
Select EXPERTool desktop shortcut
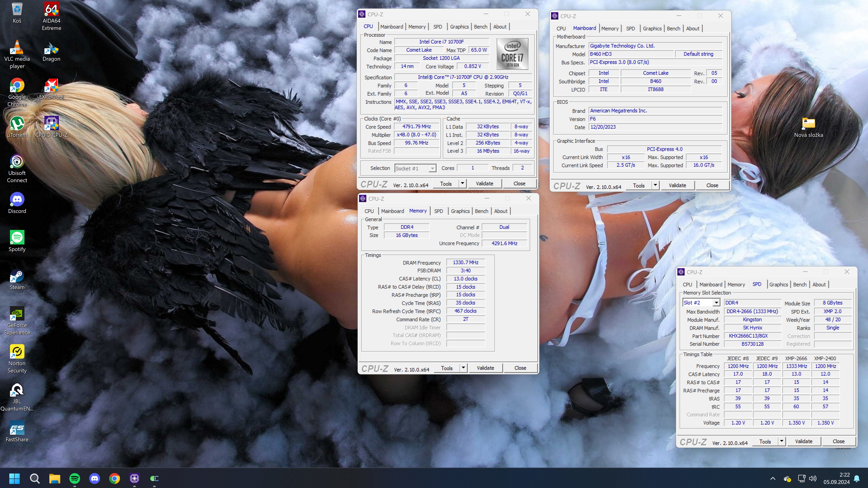coord(51,89)
